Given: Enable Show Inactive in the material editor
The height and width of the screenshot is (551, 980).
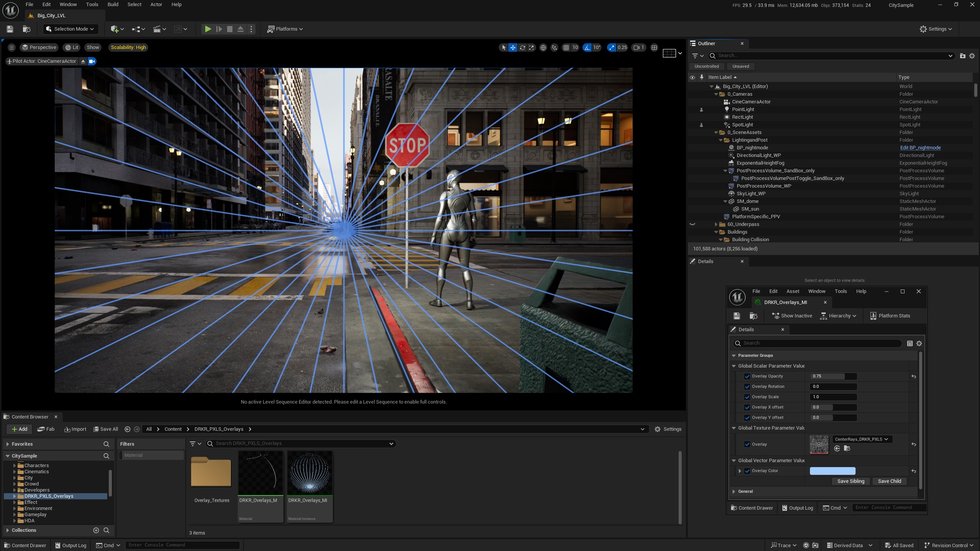Looking at the screenshot, I should 792,316.
